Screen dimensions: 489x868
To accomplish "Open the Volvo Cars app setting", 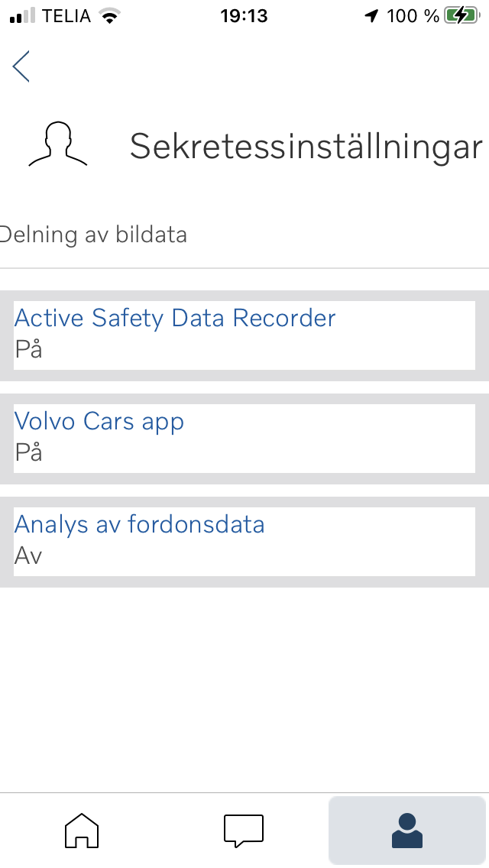I will [244, 439].
